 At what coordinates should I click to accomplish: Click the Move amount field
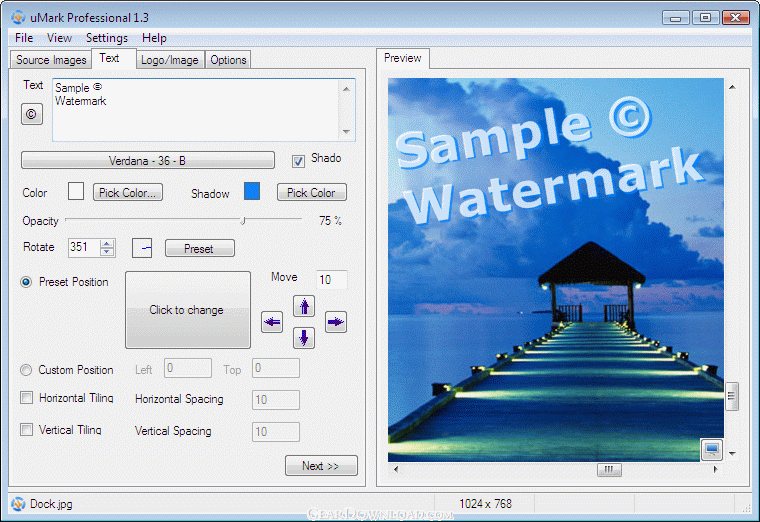[332, 280]
